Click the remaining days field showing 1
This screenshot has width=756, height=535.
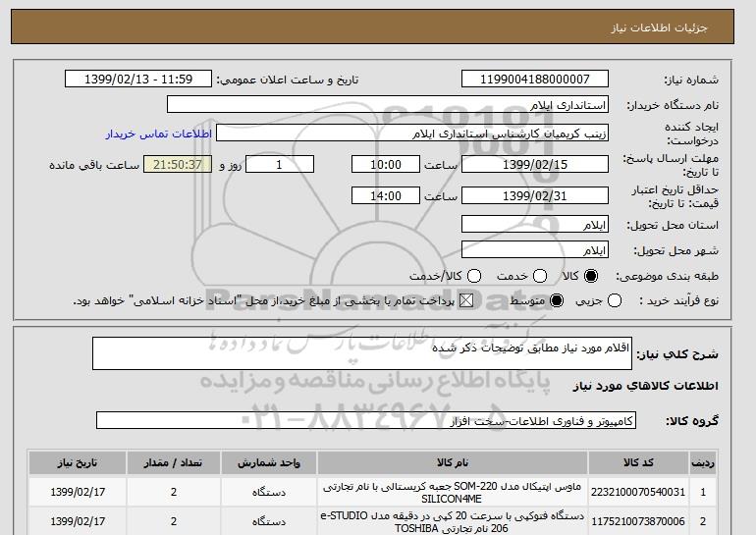click(280, 164)
